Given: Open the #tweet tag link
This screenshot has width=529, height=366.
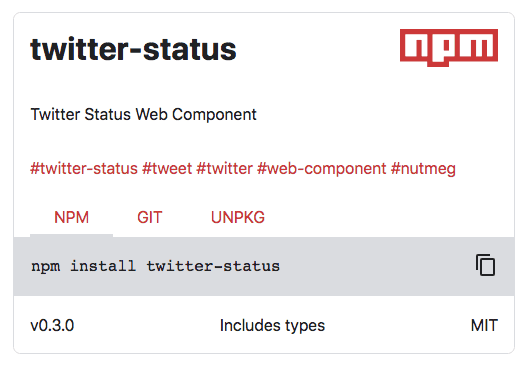Looking at the screenshot, I should (x=167, y=168).
